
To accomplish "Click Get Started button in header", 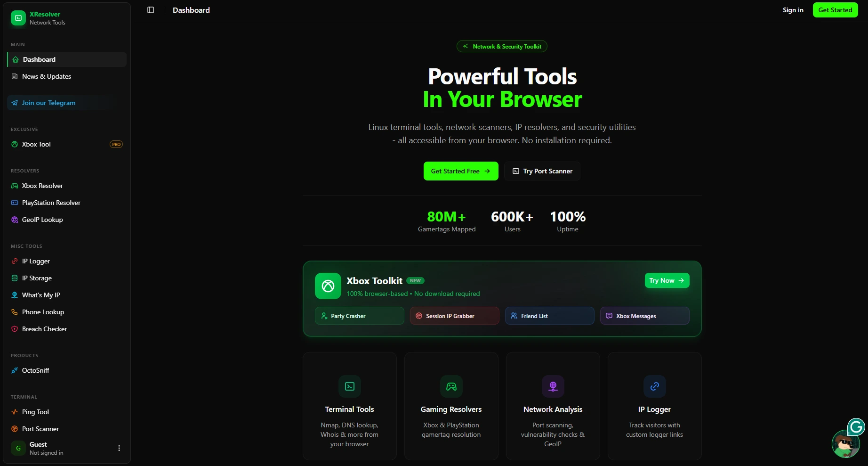I will [836, 10].
